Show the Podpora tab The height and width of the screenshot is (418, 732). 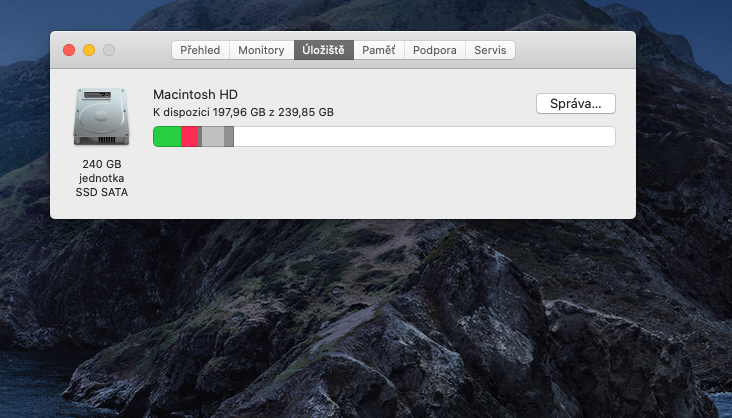[435, 50]
